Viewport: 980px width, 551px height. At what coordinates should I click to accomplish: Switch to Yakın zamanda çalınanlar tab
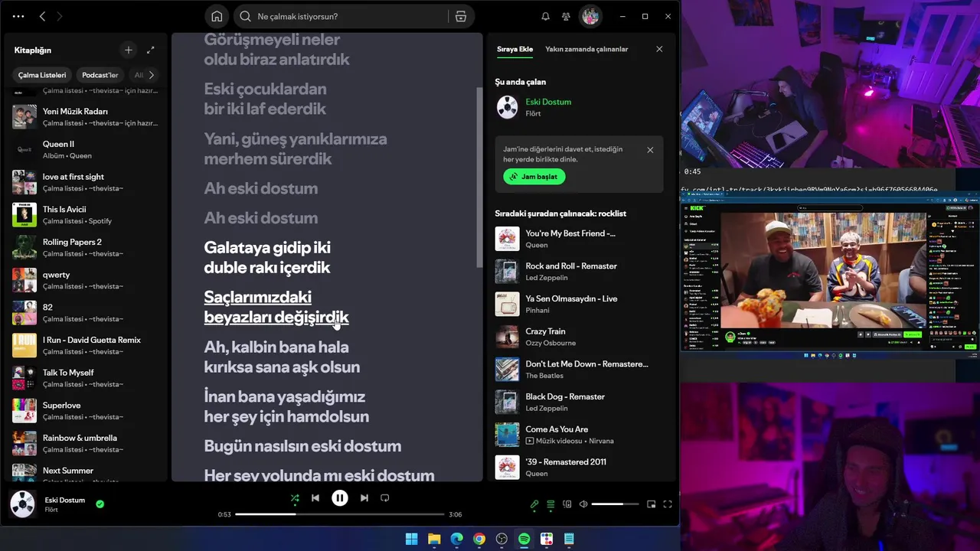tap(586, 49)
